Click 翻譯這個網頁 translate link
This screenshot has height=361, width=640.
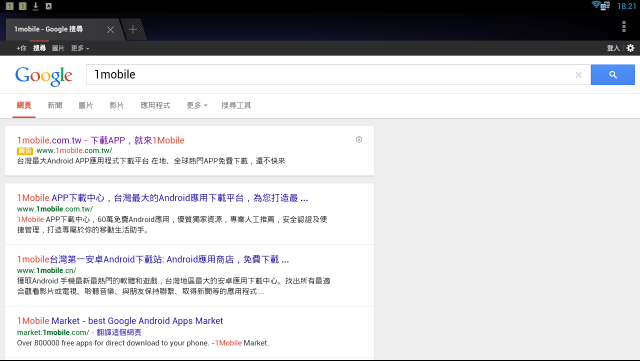click(x=119, y=332)
